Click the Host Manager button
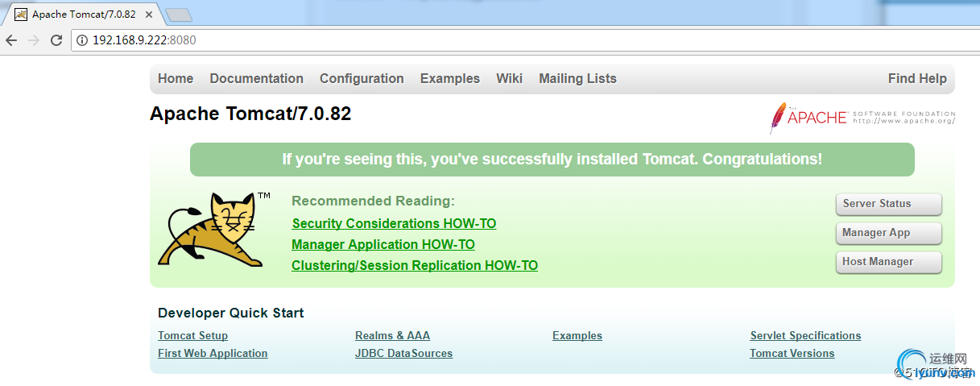Viewport: 980px width, 386px height. 889,262
